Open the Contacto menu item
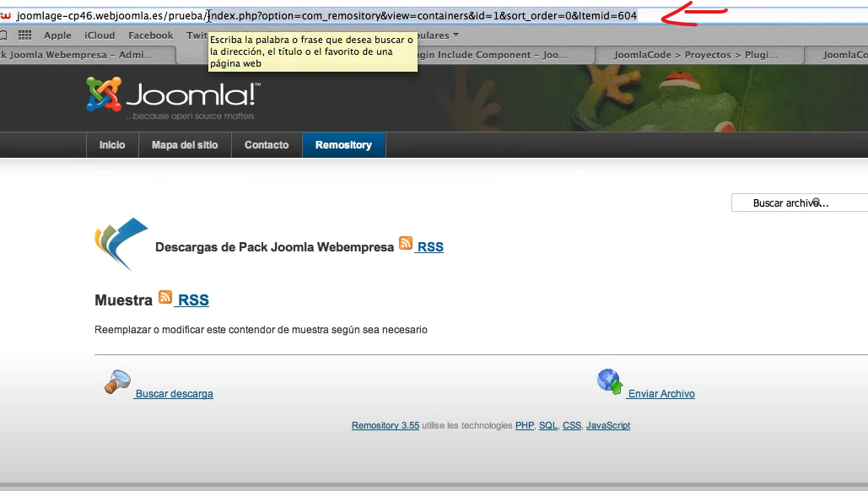The height and width of the screenshot is (491, 868). click(267, 145)
